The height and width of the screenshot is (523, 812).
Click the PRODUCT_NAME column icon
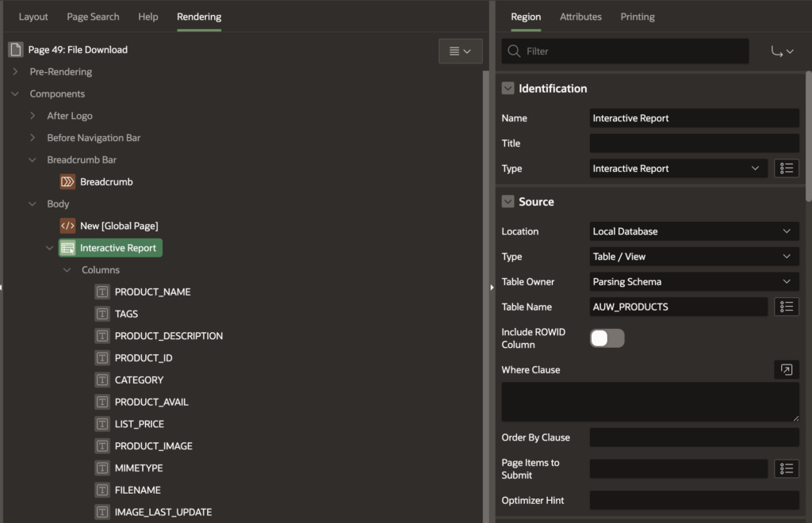pyautogui.click(x=102, y=291)
